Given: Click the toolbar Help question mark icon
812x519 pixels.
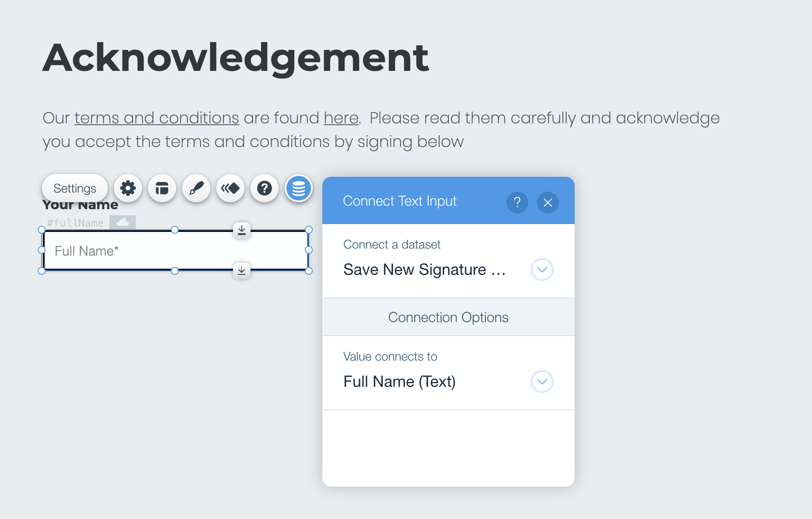Looking at the screenshot, I should pyautogui.click(x=265, y=189).
